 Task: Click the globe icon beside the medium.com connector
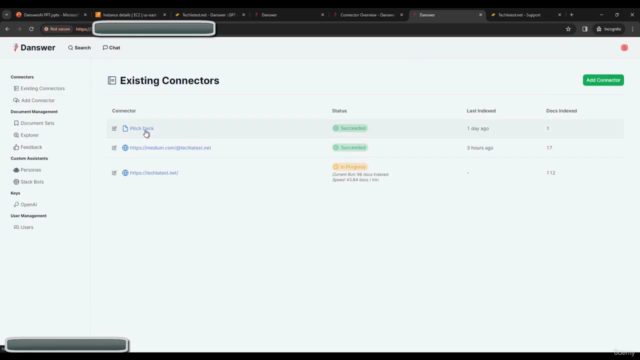[125, 148]
